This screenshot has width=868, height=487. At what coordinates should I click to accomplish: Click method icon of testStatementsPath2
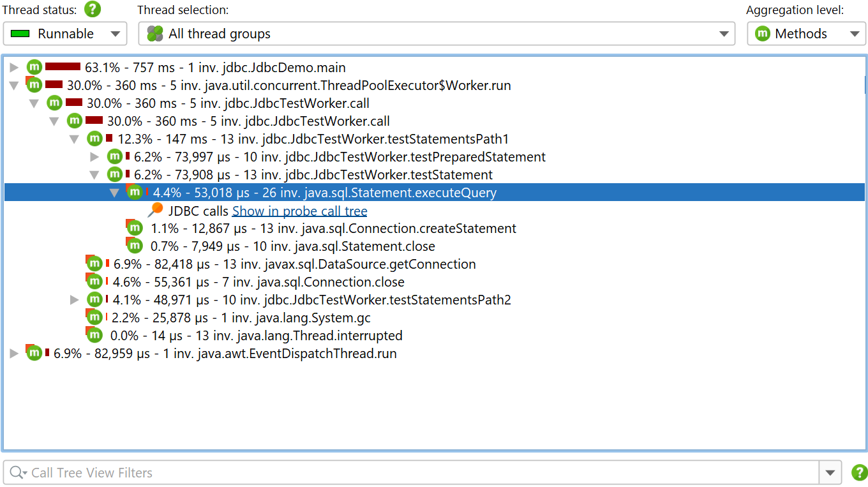click(94, 299)
